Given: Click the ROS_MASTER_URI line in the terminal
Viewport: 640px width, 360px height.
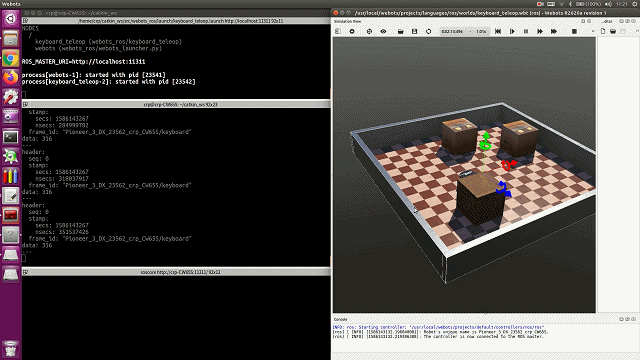Looking at the screenshot, I should (x=83, y=62).
